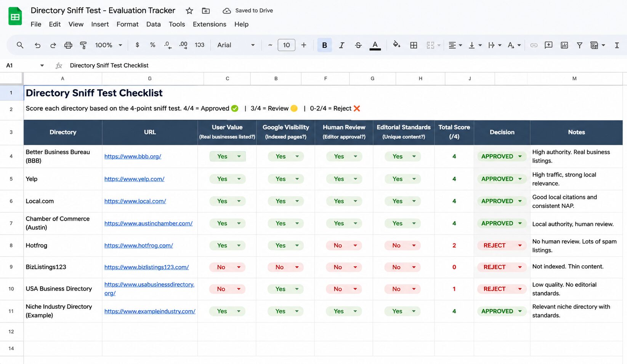This screenshot has height=364, width=627.
Task: Click the search magnifier icon in toolbar
Action: [20, 45]
